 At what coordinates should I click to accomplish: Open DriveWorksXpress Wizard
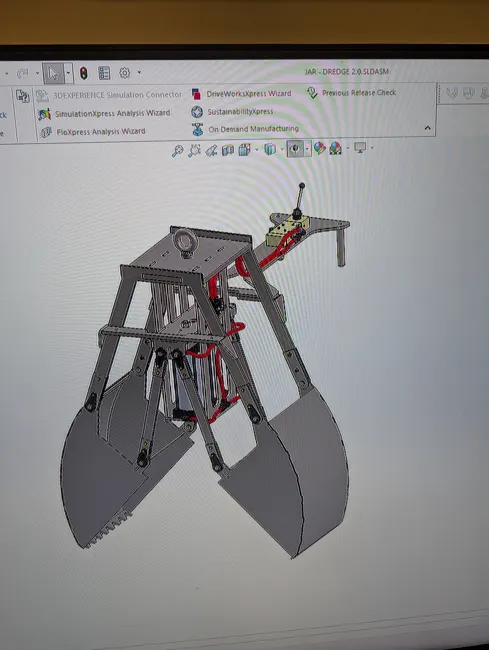(x=241, y=94)
